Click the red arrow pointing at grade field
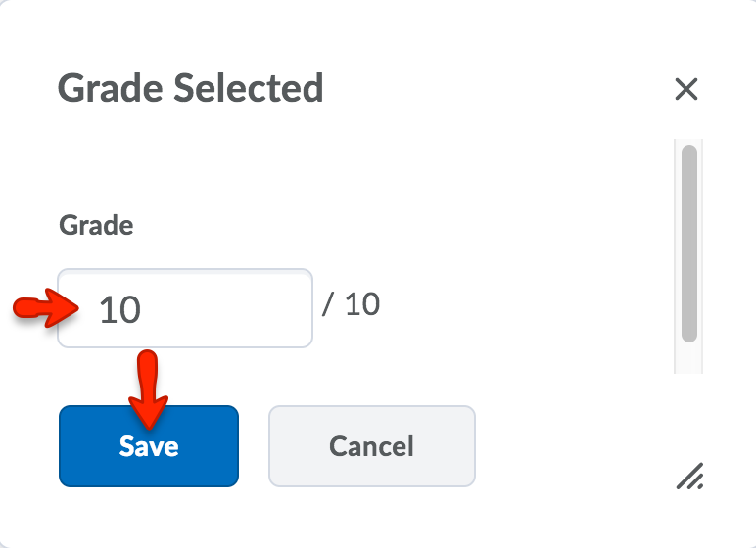This screenshot has width=756, height=548. coord(45,308)
